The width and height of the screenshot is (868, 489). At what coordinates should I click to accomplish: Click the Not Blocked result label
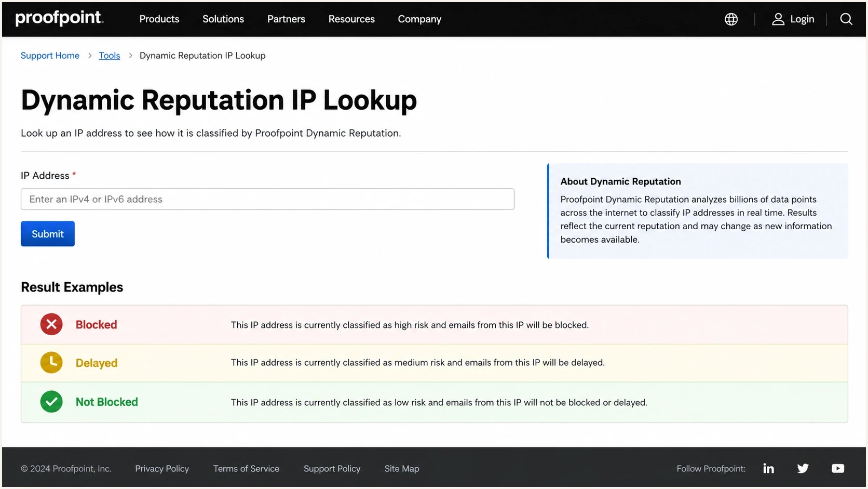pyautogui.click(x=107, y=402)
